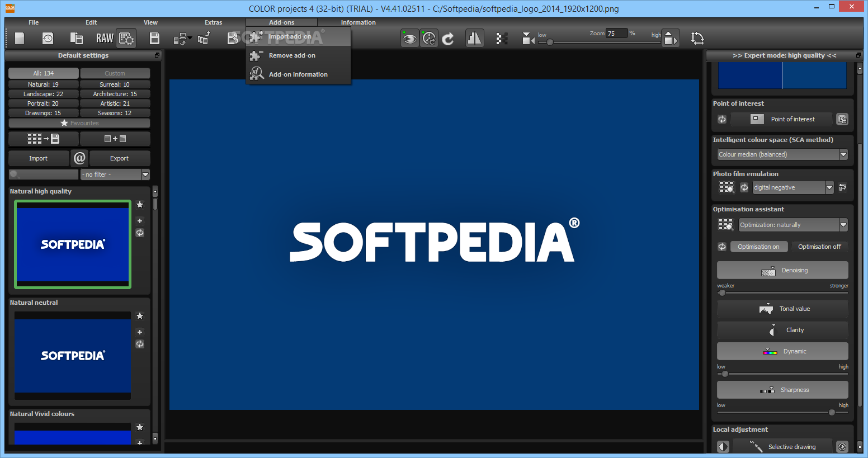The image size is (868, 458).
Task: Switch to Optimisation off
Action: click(x=819, y=247)
